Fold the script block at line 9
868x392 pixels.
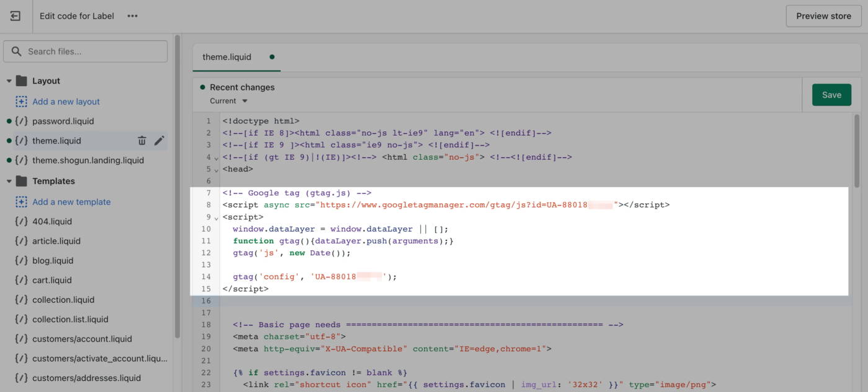(x=216, y=219)
